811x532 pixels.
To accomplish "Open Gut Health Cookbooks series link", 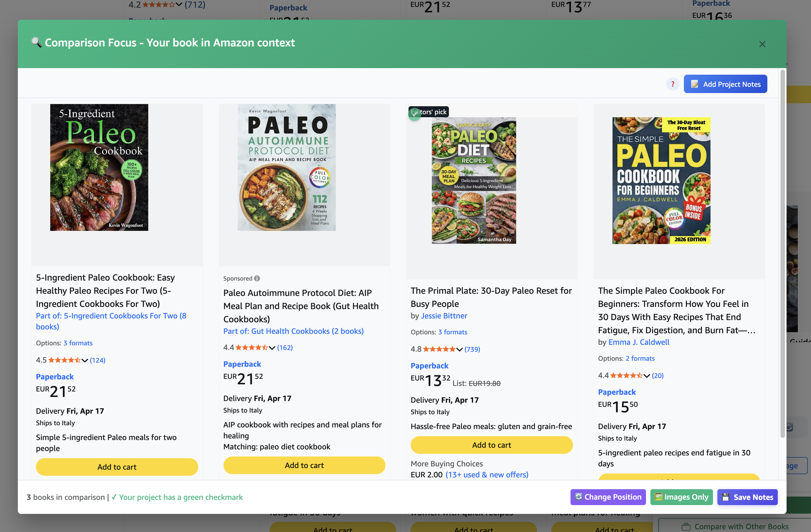I will tap(293, 331).
